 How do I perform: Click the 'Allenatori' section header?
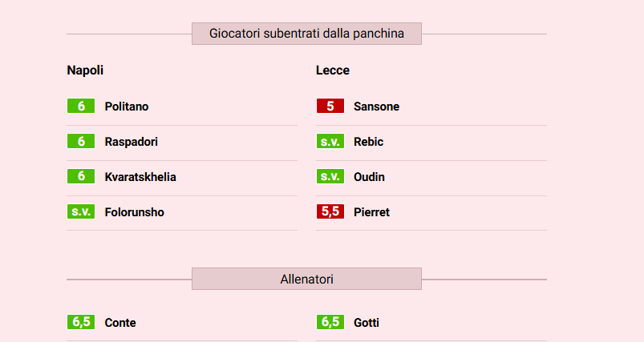306,280
